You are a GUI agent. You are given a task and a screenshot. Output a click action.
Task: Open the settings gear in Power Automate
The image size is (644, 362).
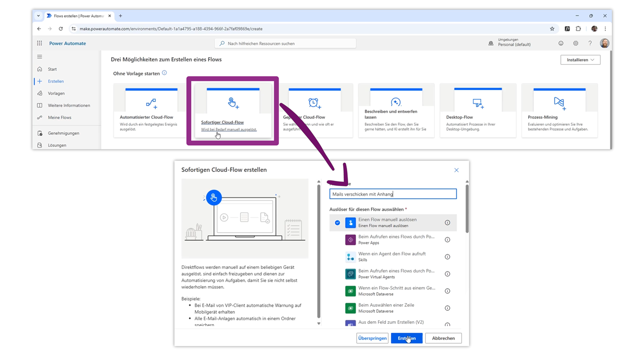576,43
